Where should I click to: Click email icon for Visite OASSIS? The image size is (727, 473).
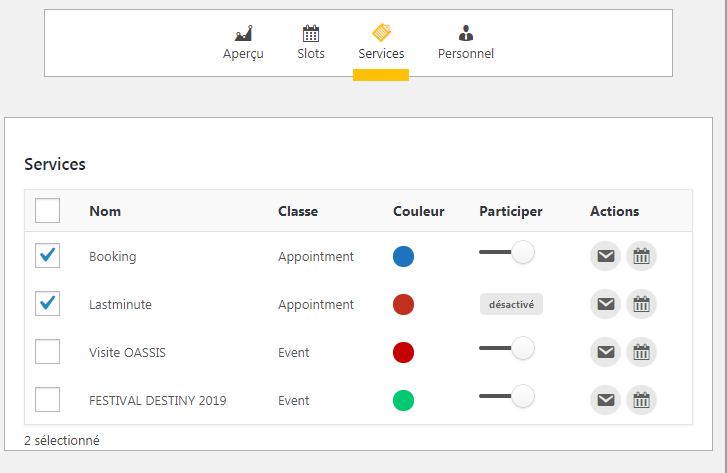pyautogui.click(x=605, y=352)
